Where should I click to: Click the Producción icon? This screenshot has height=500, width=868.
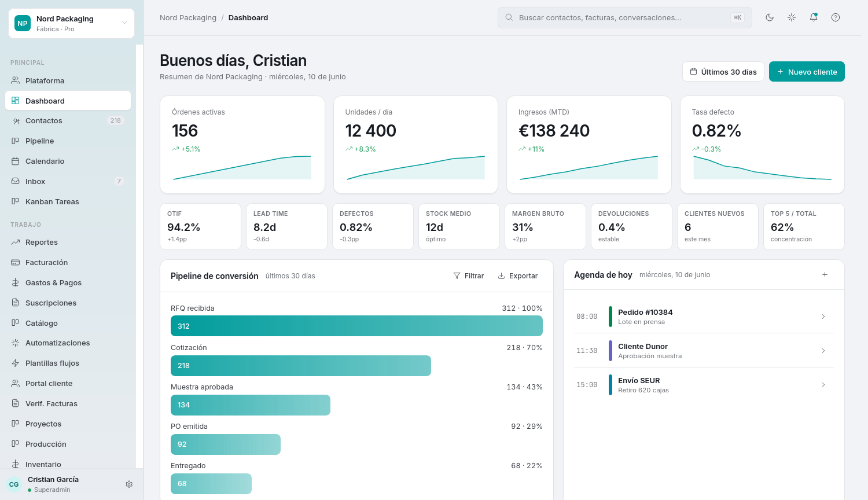pyautogui.click(x=16, y=444)
